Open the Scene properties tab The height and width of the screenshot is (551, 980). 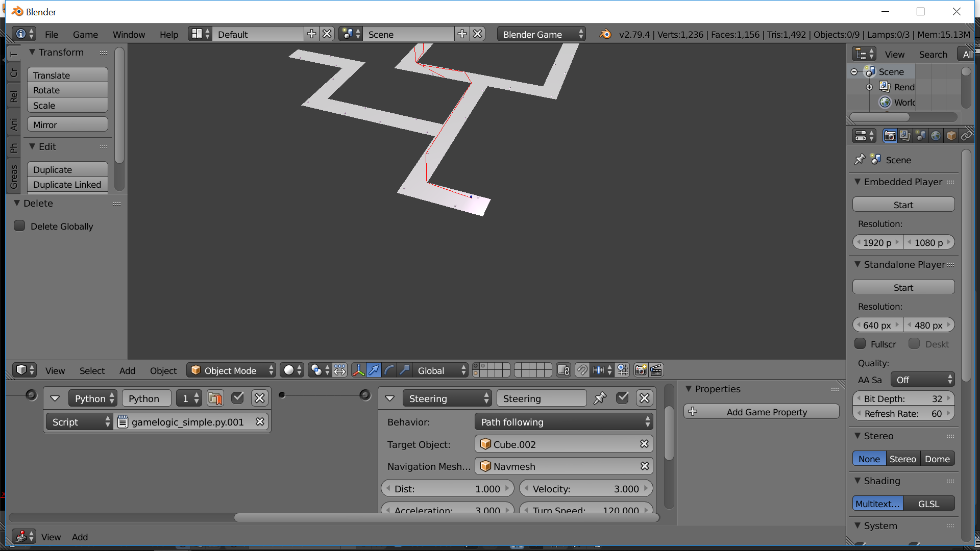920,136
